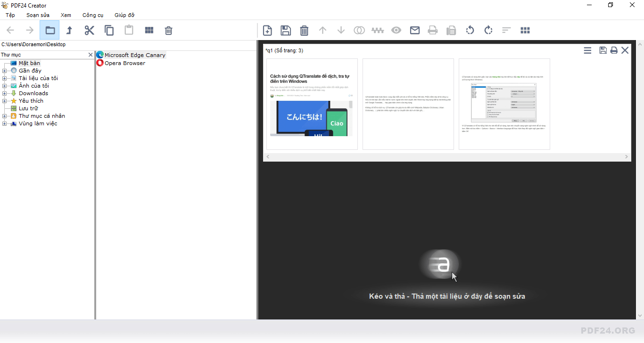Open the preview panel hamburger menu
Screen dimensions: 644x343
click(x=587, y=50)
